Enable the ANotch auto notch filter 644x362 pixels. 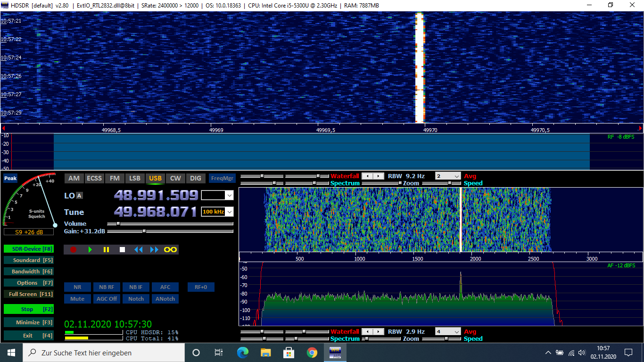tap(165, 299)
